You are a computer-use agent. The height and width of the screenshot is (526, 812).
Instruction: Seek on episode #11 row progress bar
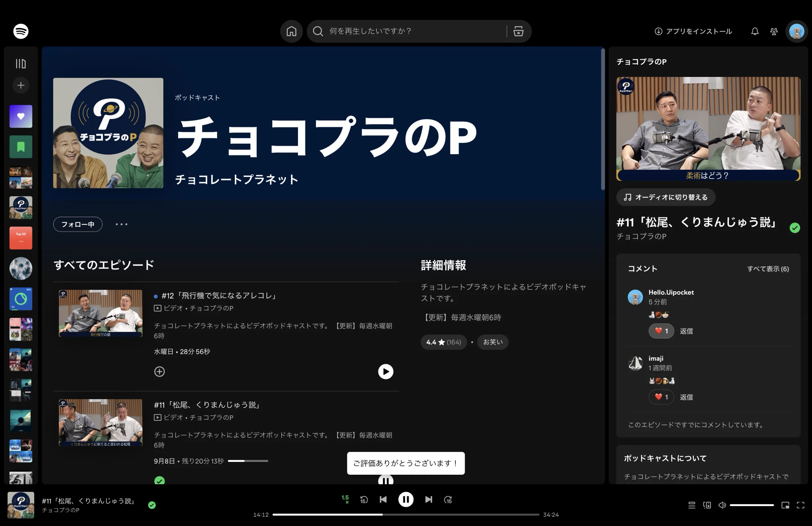point(248,461)
